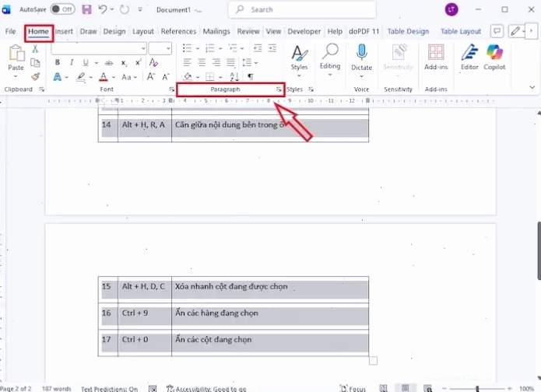
Task: Switch to the Layout tab
Action: coord(143,31)
